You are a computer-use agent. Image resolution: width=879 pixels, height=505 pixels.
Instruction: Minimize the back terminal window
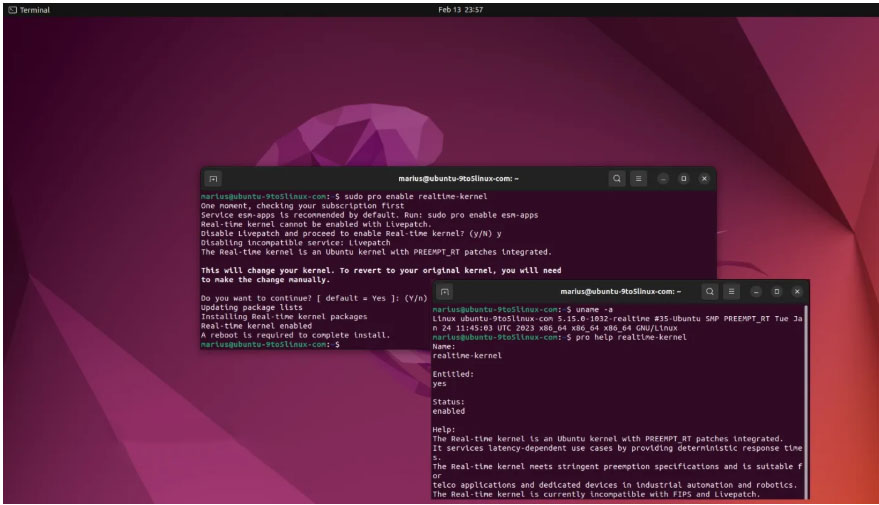point(664,179)
